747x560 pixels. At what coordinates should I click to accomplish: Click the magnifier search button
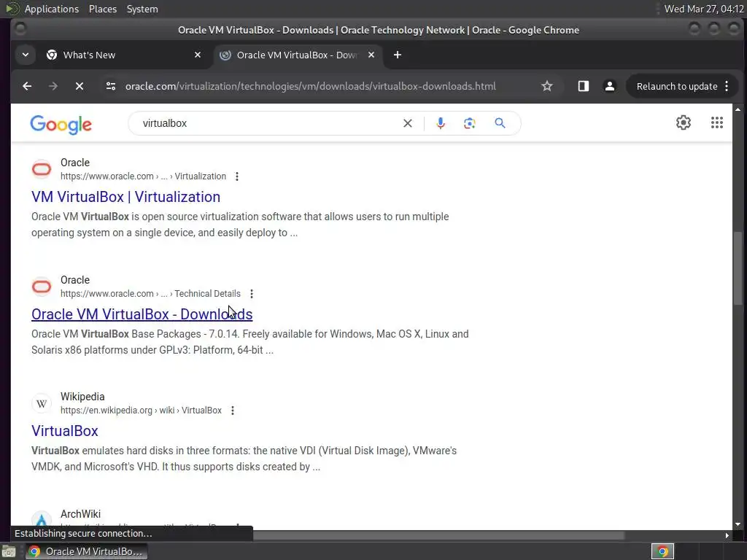(x=500, y=123)
